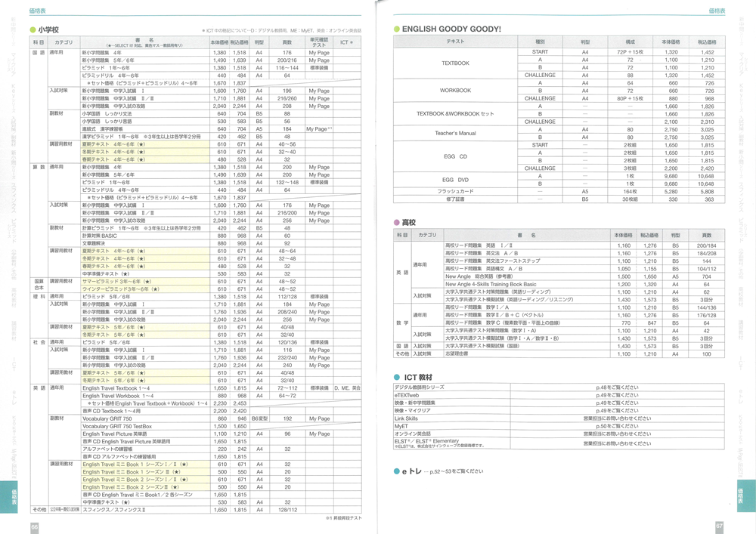
Task: Click the 公立中高一貫校入試対策 category cell
Action: click(64, 510)
